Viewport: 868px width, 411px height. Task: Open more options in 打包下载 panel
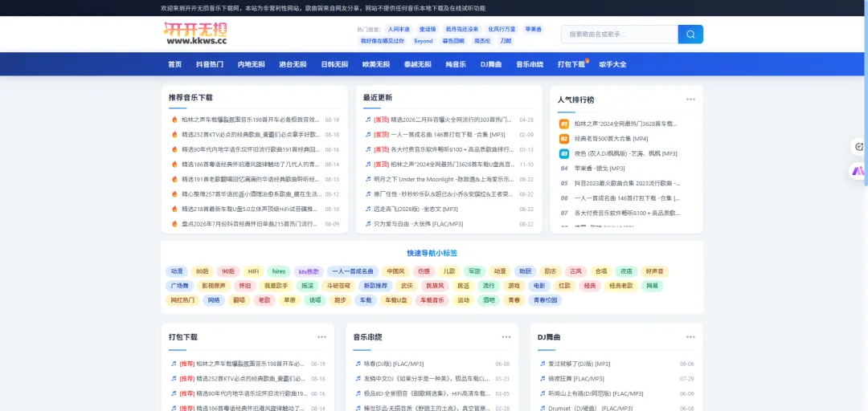click(321, 337)
